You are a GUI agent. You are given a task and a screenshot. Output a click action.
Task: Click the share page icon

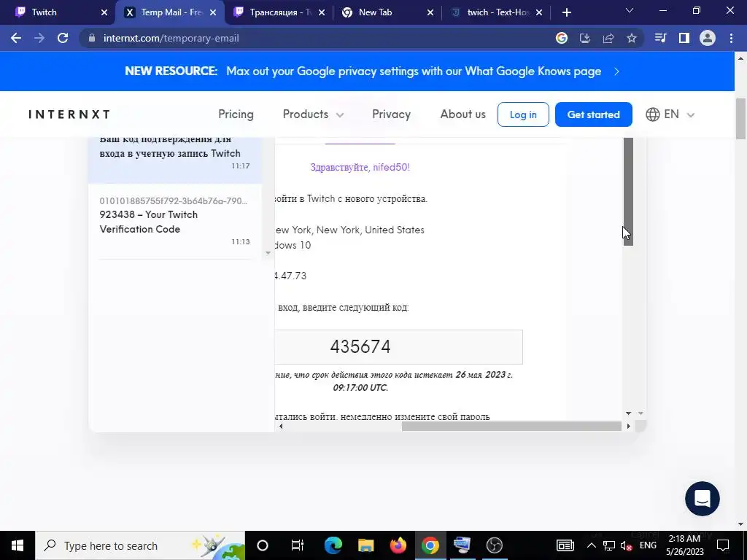point(608,38)
